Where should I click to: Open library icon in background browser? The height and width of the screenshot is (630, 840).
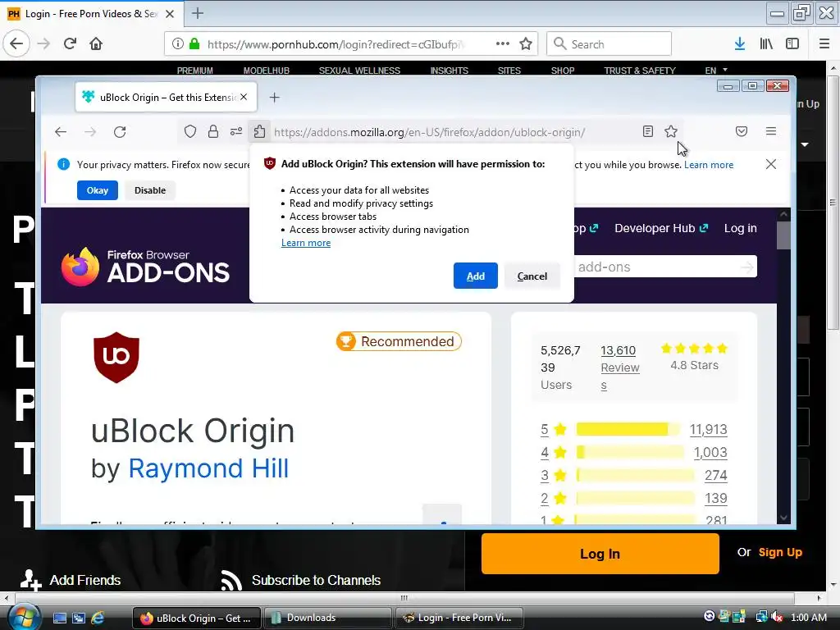(x=766, y=44)
